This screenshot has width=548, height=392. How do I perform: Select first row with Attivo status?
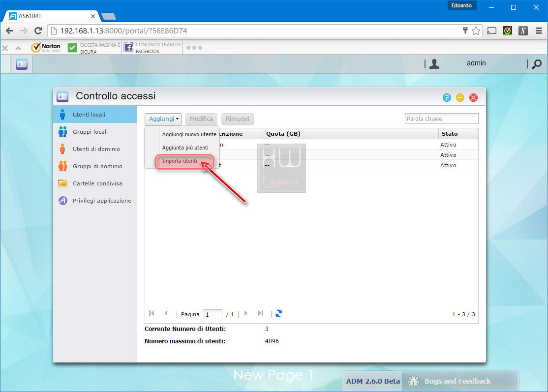[311, 145]
